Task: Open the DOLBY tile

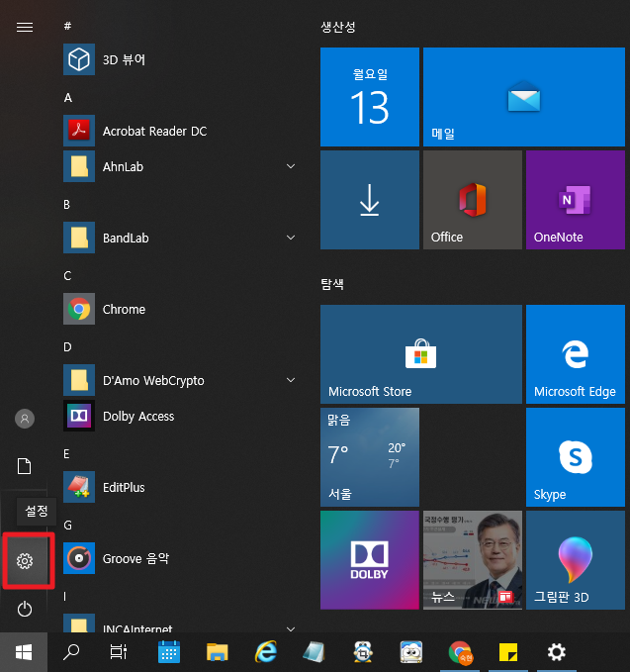Action: (x=370, y=560)
